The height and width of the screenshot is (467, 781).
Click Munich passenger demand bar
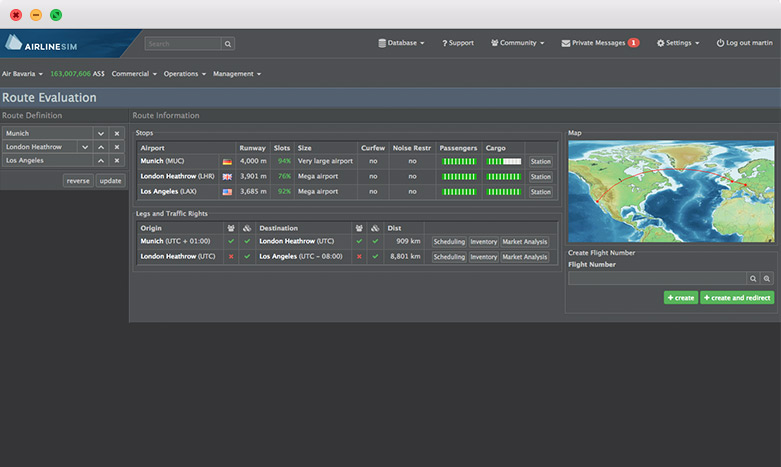tap(459, 161)
